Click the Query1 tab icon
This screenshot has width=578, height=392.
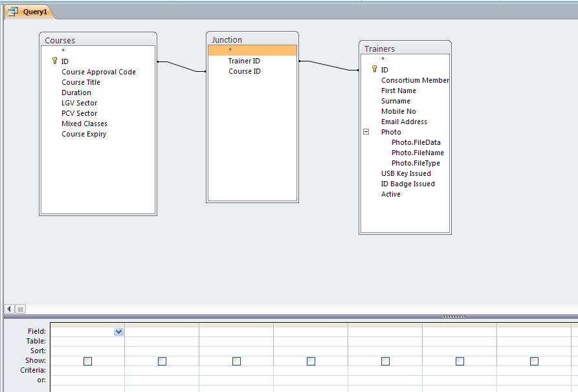pyautogui.click(x=13, y=12)
